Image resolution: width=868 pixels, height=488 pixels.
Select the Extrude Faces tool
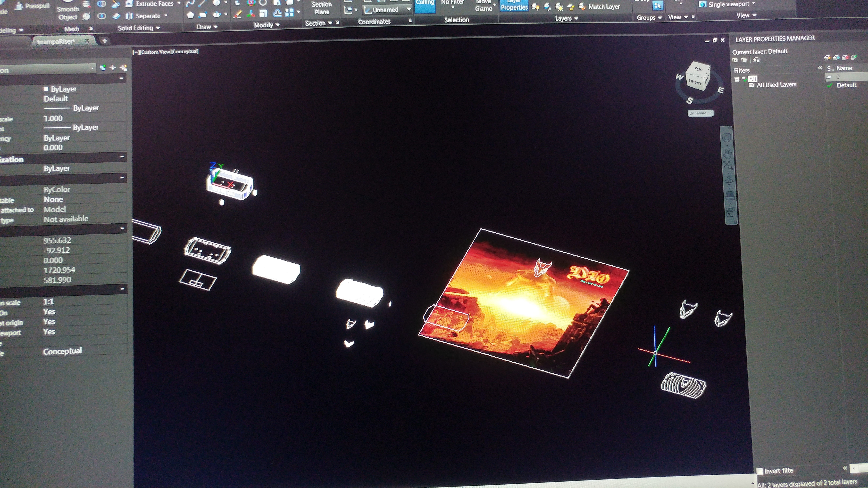point(150,4)
